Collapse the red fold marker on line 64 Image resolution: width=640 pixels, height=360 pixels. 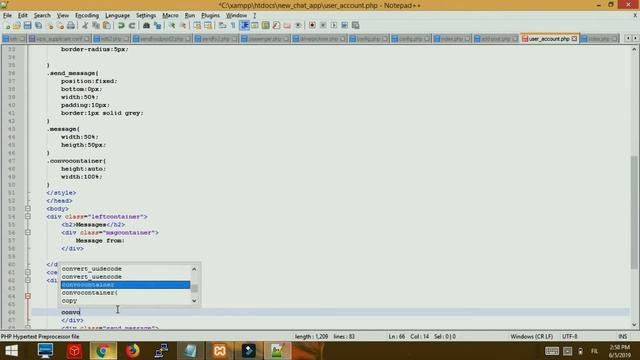[28, 296]
